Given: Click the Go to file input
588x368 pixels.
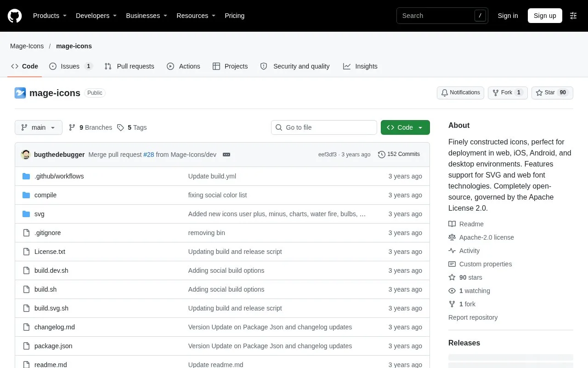Looking at the screenshot, I should point(324,127).
